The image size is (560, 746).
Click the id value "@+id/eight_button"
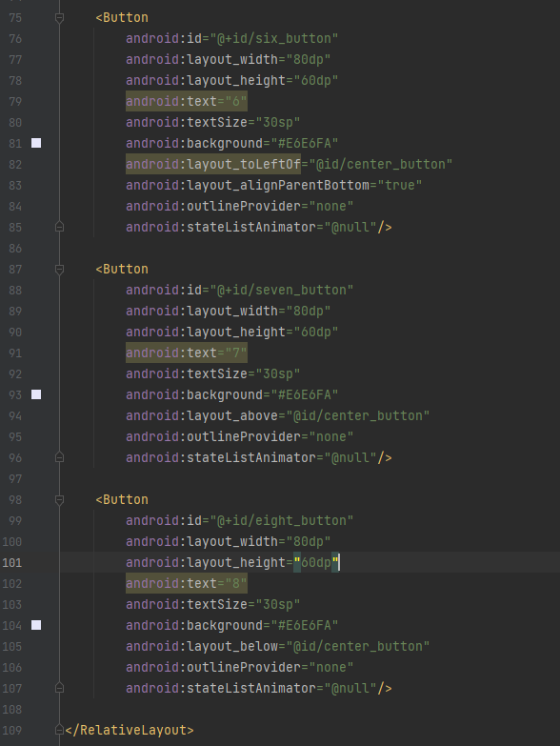click(x=281, y=520)
